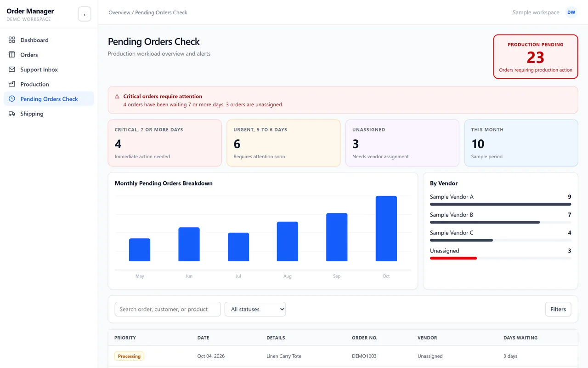Click the Aug bar in the chart
This screenshot has height=368, width=588.
pyautogui.click(x=288, y=241)
